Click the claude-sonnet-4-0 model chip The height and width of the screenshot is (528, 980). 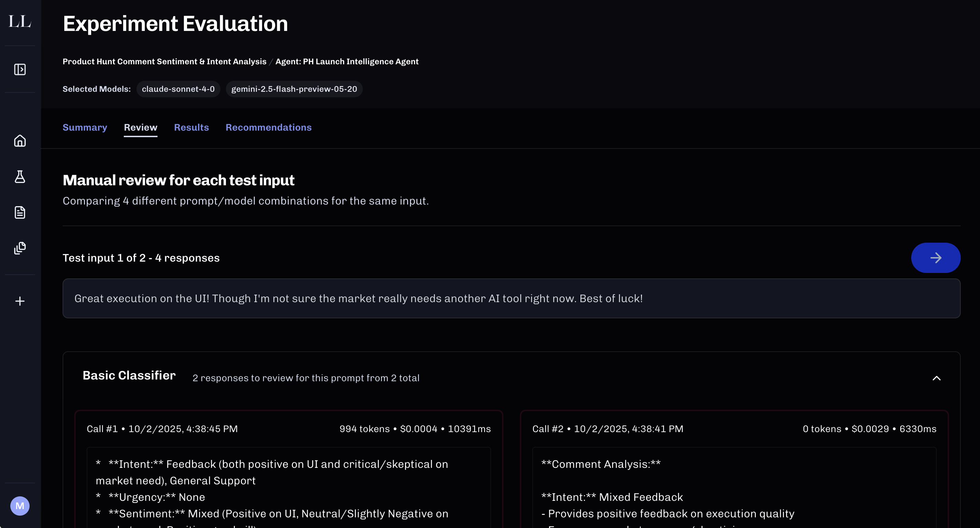[x=178, y=89]
